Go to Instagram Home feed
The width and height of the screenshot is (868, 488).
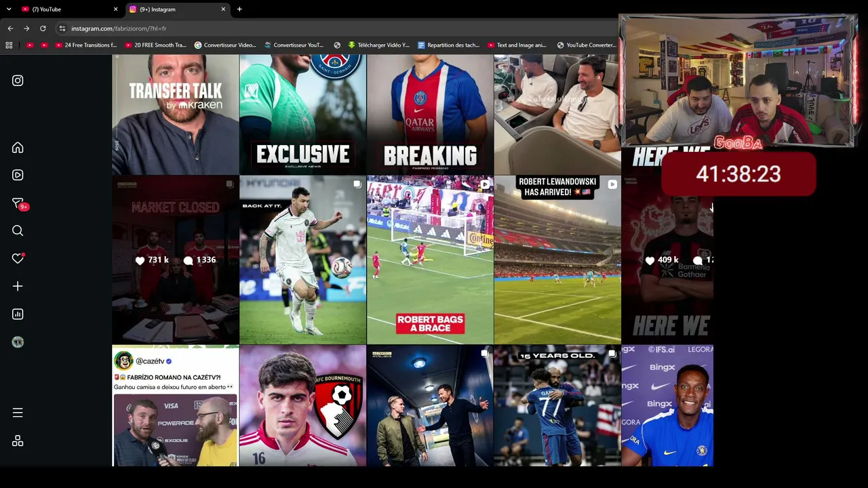point(18,148)
